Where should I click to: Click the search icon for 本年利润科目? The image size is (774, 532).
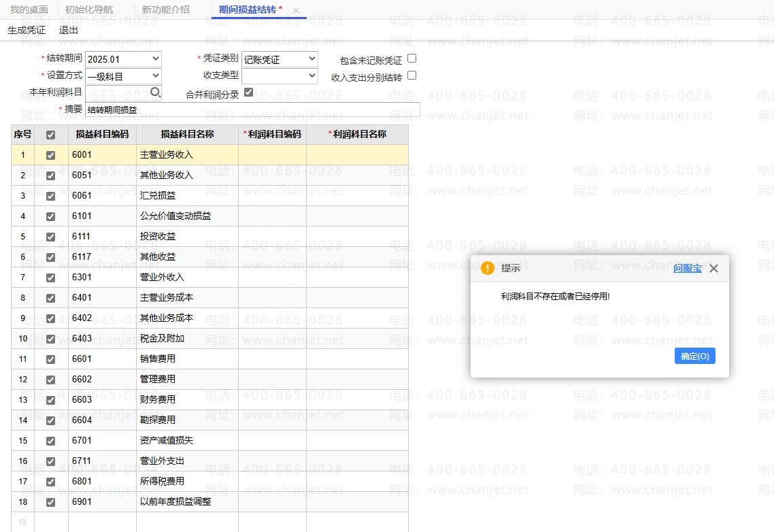[x=156, y=92]
